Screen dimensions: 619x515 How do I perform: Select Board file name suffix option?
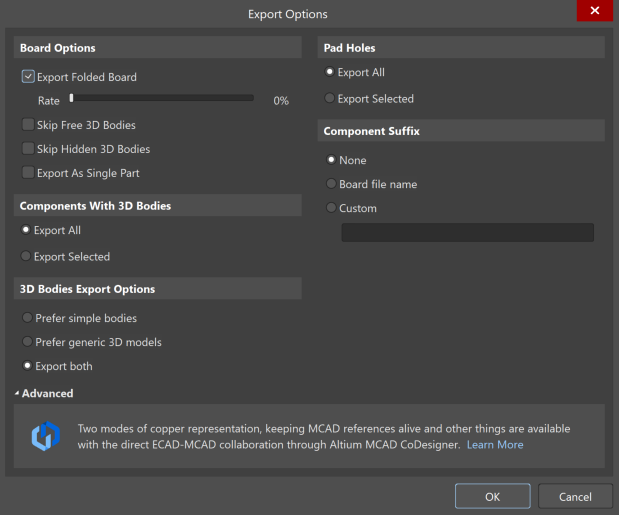point(331,184)
